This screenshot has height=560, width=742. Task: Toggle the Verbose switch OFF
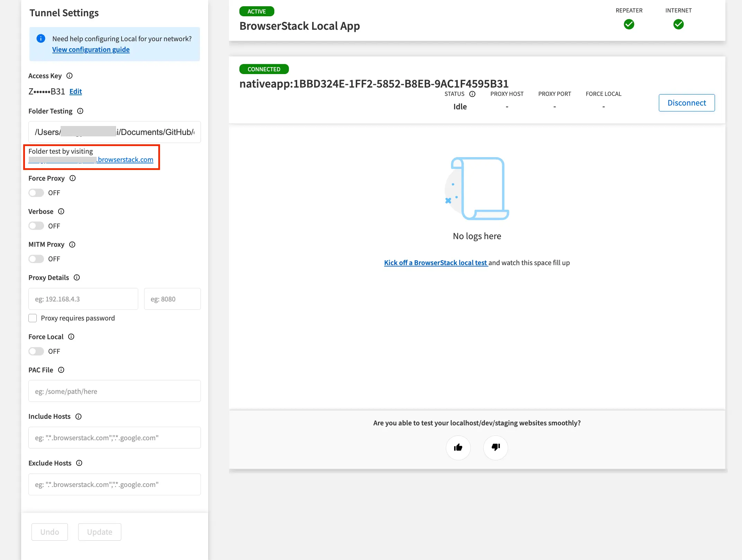[x=36, y=226]
